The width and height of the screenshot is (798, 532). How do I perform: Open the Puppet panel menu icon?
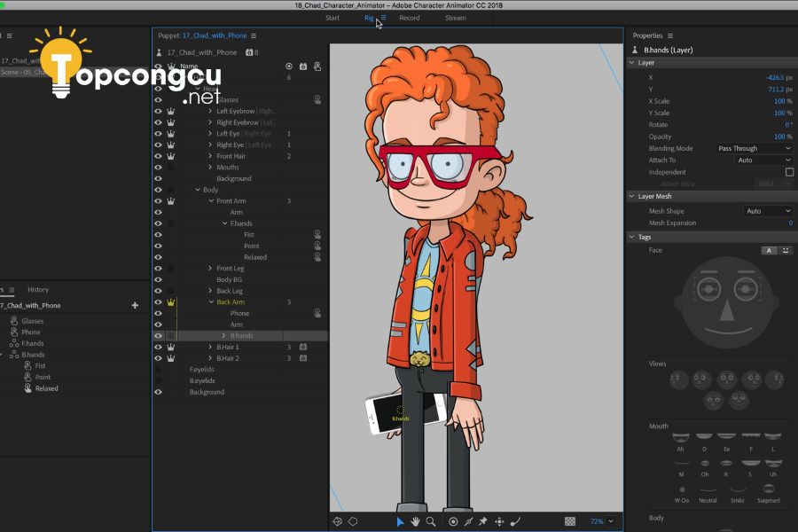pyautogui.click(x=254, y=35)
